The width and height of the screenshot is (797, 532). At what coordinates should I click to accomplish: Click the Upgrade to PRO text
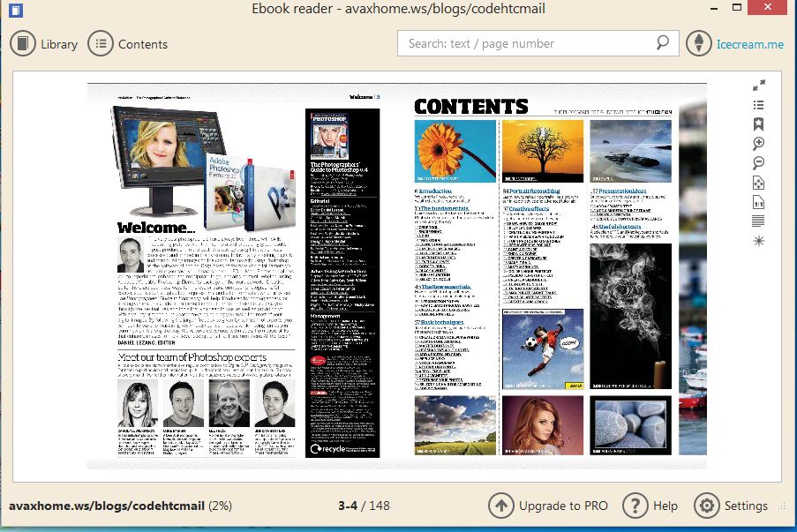pos(563,506)
